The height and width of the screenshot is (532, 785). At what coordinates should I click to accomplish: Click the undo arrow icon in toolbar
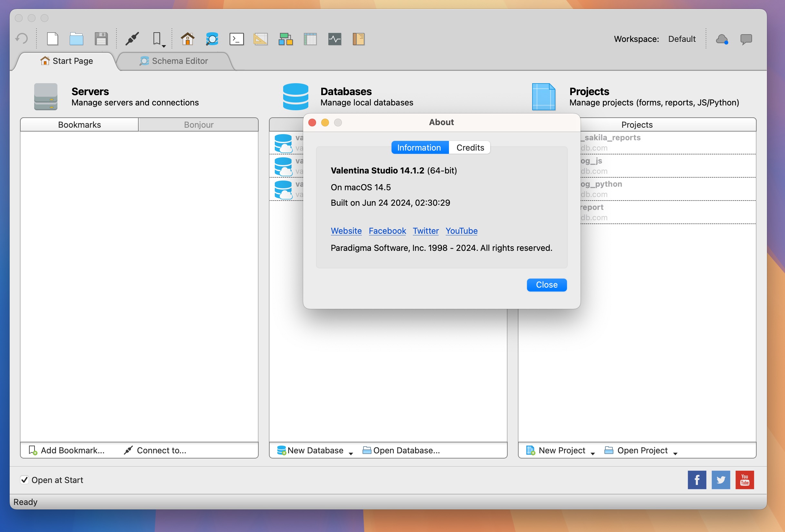[22, 39]
